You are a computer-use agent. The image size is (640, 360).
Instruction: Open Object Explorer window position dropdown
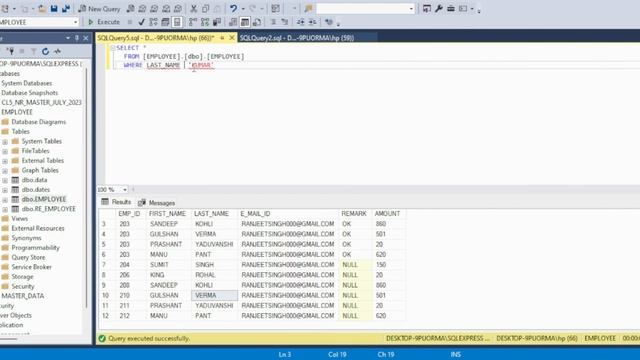tap(68, 38)
